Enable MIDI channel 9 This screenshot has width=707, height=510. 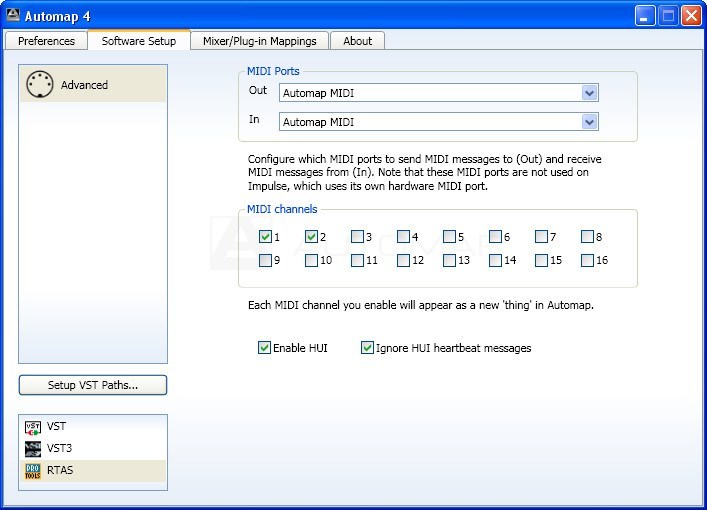(265, 260)
